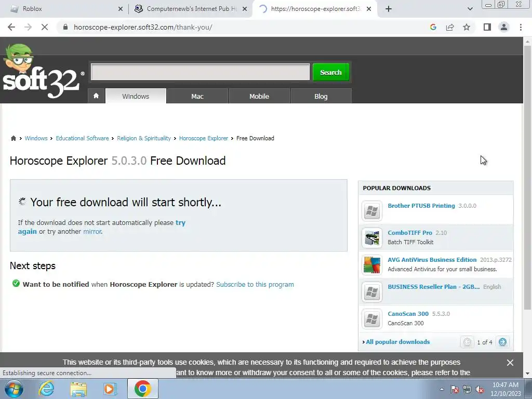Click the Action Center flag icon
Image resolution: width=532 pixels, height=399 pixels.
455,389
